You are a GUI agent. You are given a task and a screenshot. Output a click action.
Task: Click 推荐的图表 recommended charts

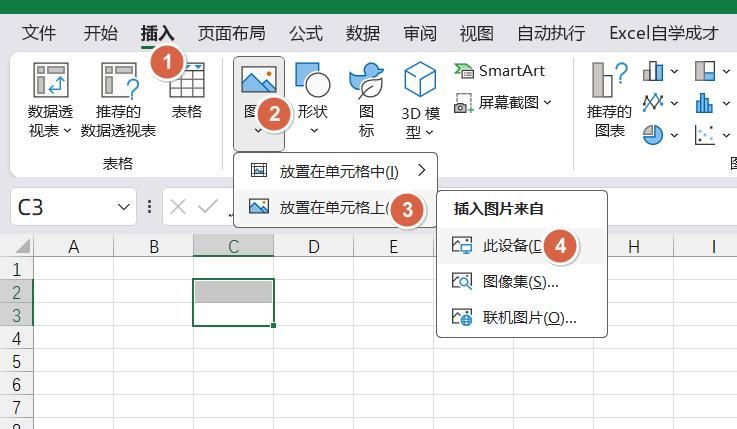(x=609, y=100)
